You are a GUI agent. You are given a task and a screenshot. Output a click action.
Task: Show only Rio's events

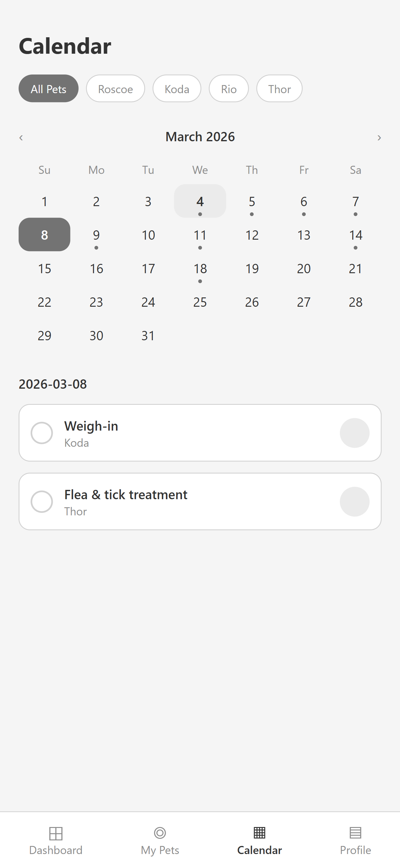click(229, 88)
